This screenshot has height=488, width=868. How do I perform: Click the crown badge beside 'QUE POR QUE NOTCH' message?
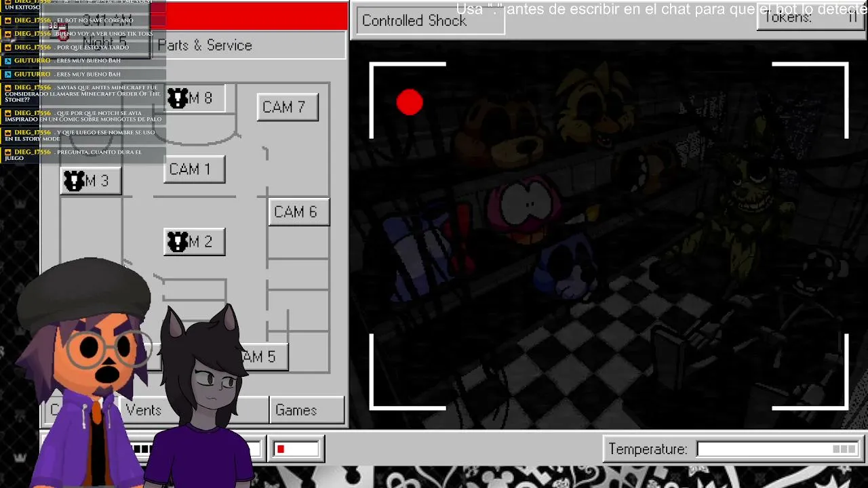[7, 113]
